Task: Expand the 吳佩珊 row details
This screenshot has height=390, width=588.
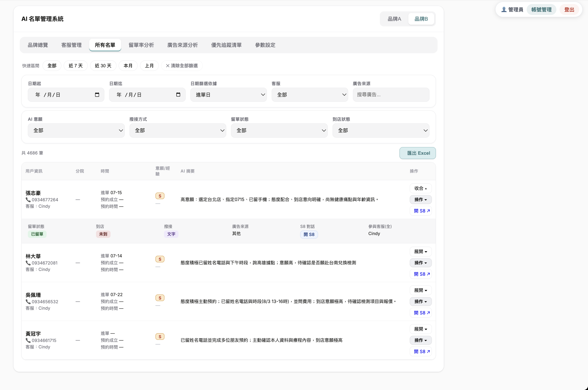Action: (x=421, y=290)
